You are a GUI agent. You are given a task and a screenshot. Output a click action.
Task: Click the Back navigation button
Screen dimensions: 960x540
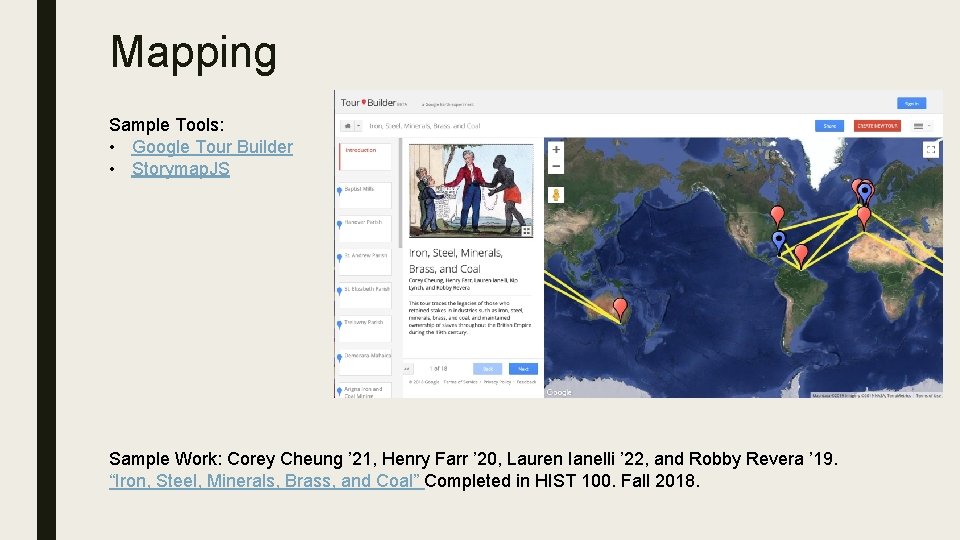click(487, 369)
